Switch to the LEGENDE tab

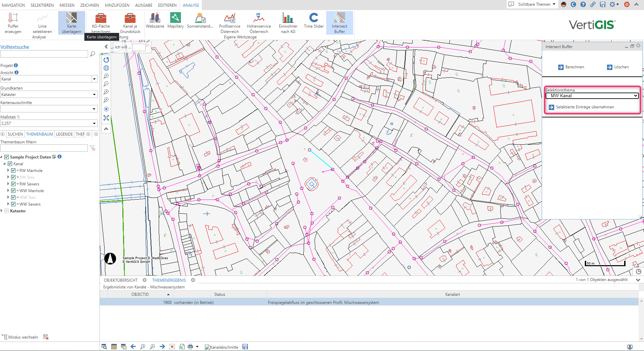tap(64, 134)
